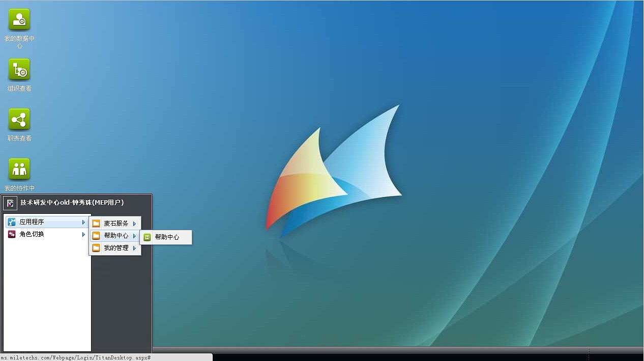This screenshot has width=644, height=361.
Task: Click the folder icon beside 我的管理
Action: click(96, 248)
